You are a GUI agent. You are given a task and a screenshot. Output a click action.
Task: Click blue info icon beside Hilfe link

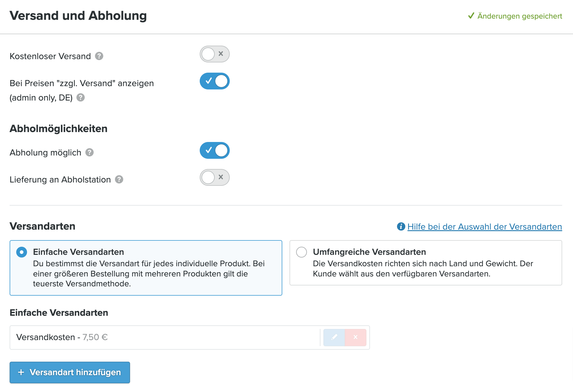pyautogui.click(x=401, y=227)
